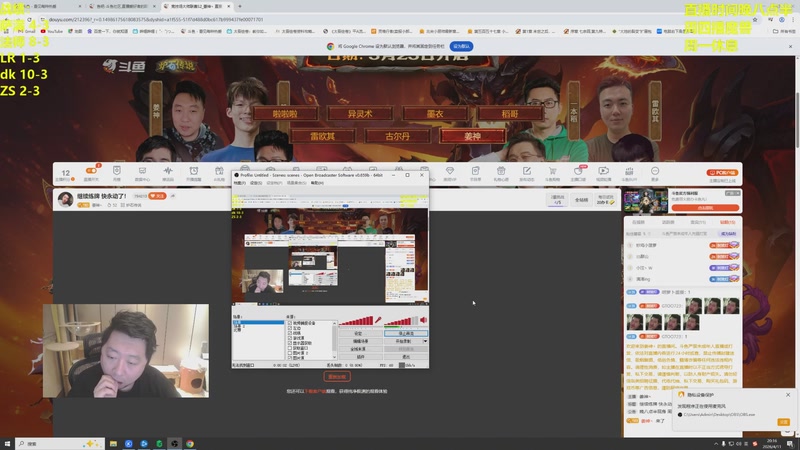
Task: Dismiss the privacy device protection popup
Action: (788, 395)
